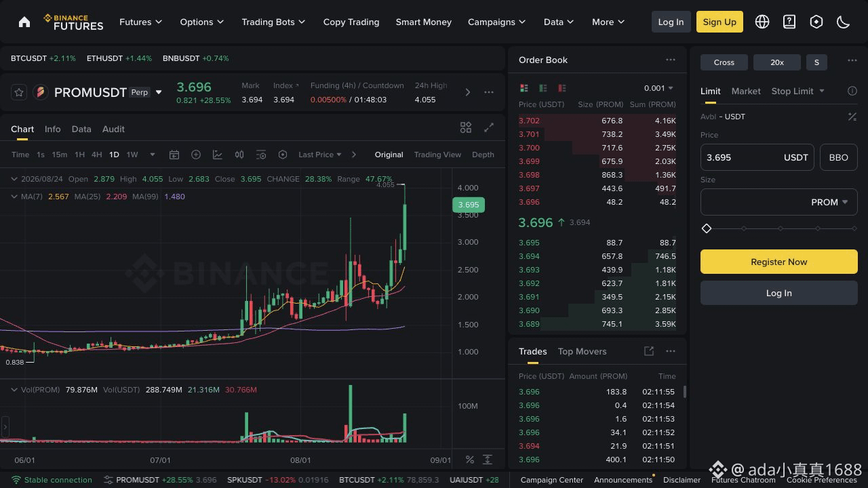Select the 4H interval
Viewport: 868px width, 488px height.
(97, 155)
